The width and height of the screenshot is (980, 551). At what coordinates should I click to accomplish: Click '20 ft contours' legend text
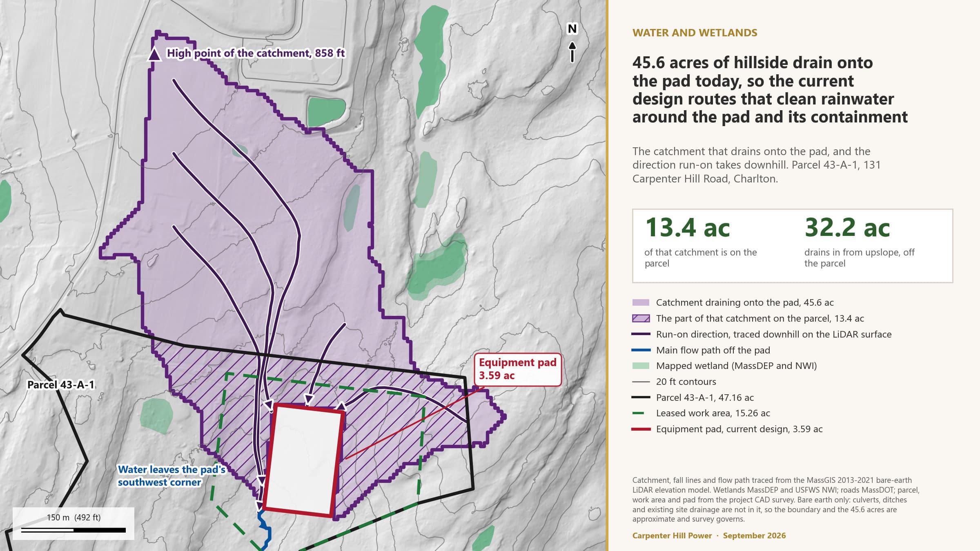tap(686, 382)
